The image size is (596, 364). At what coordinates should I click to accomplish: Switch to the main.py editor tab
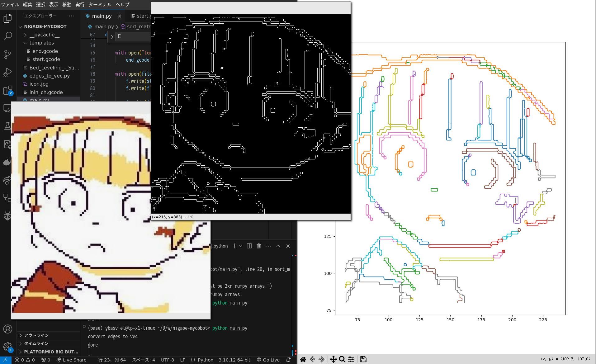coord(102,16)
